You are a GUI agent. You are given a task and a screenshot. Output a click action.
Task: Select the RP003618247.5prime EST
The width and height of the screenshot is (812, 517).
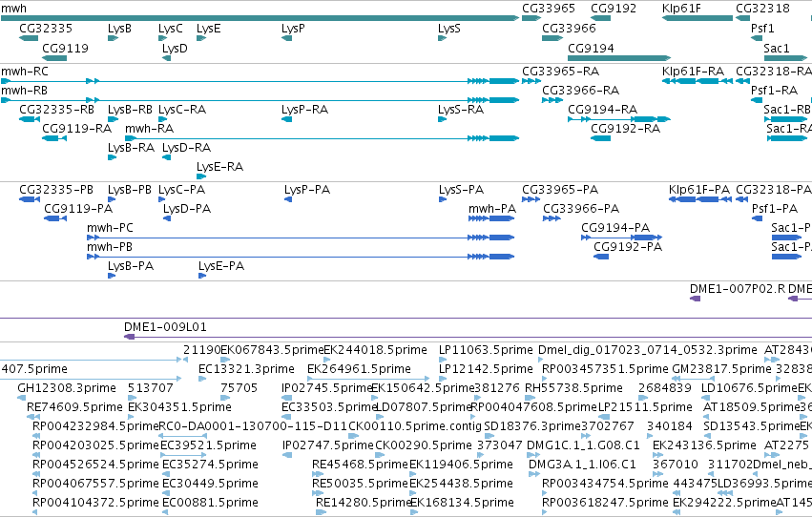(x=545, y=512)
